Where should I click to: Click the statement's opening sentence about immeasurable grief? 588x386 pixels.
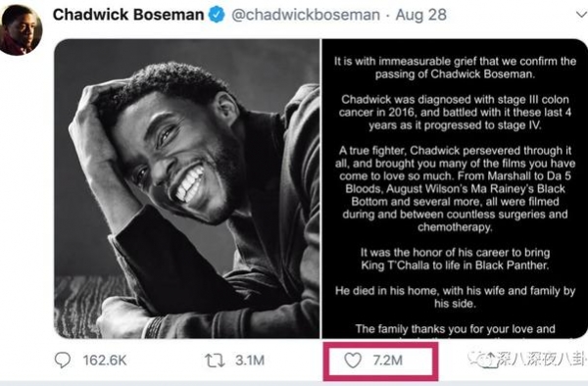(x=455, y=68)
